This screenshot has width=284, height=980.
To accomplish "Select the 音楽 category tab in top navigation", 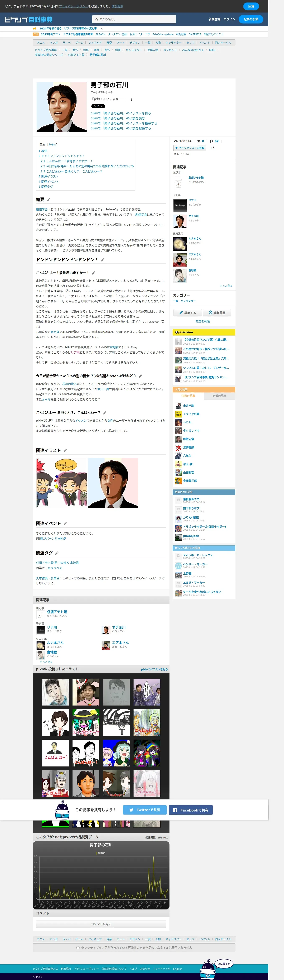I will [x=109, y=43].
